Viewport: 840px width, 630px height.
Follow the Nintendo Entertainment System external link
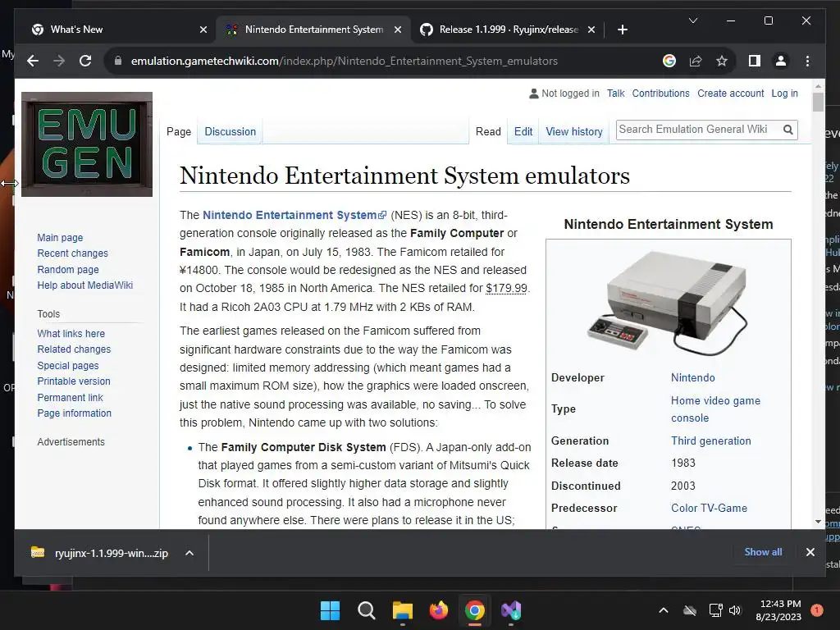294,215
